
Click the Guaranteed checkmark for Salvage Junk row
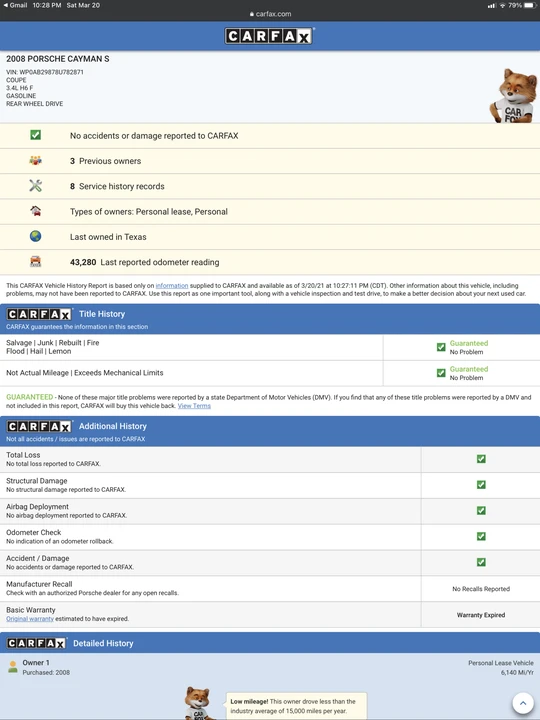[441, 347]
